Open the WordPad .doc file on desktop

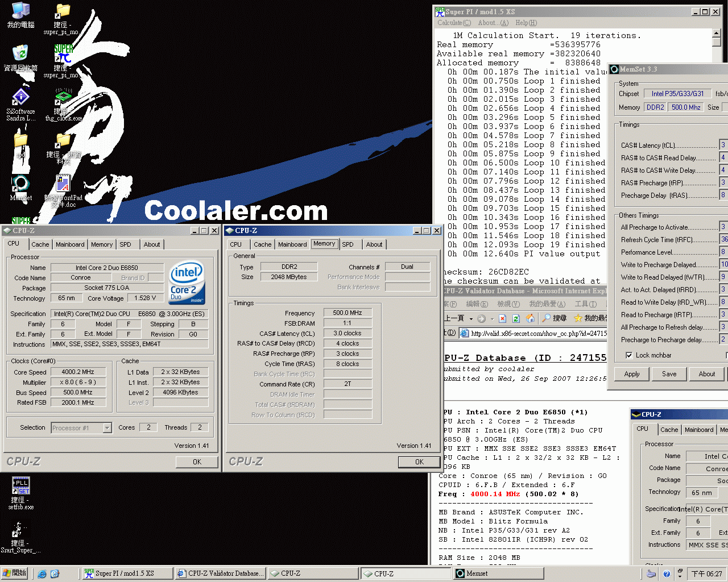click(63, 191)
